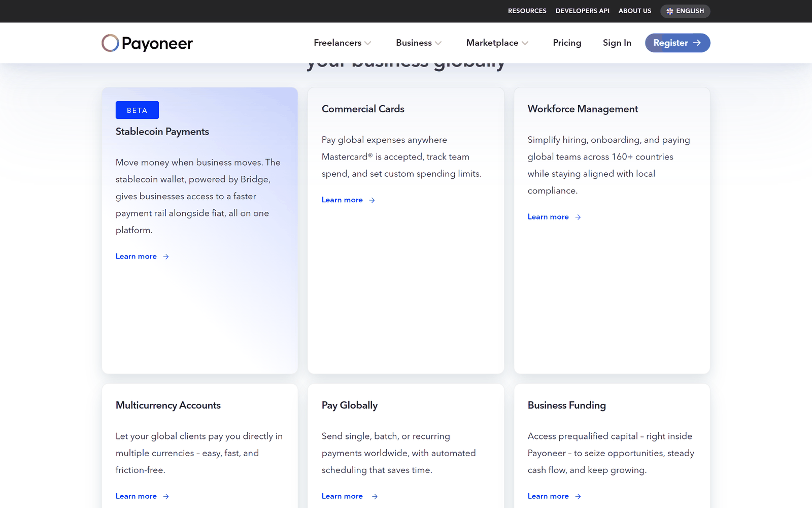The height and width of the screenshot is (508, 812).
Task: Click the 'Move money when business moves' description
Action: pos(198,196)
